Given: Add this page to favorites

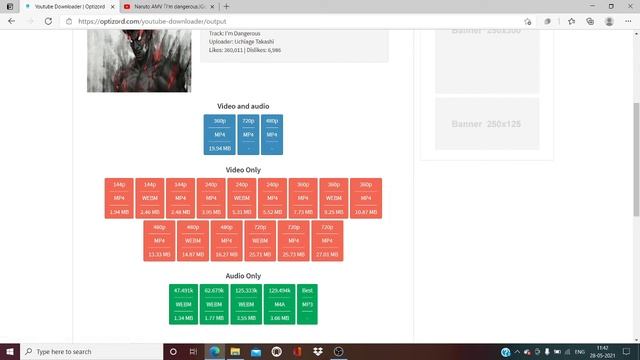Looking at the screenshot, I should [528, 22].
